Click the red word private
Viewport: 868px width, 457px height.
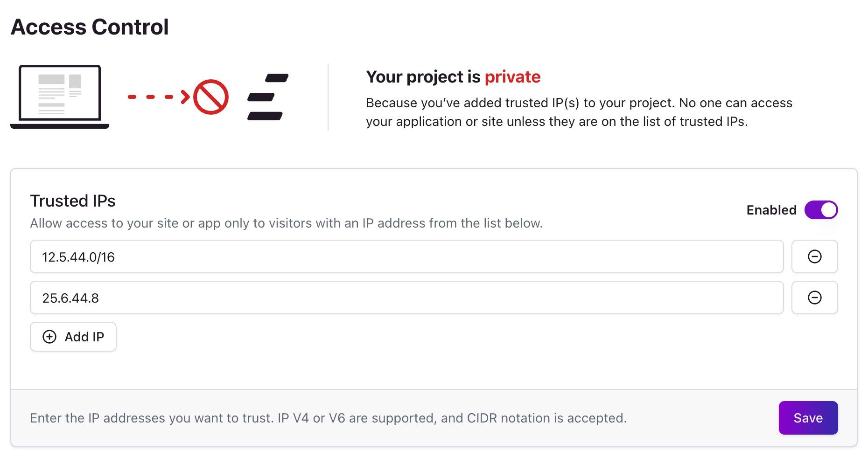512,77
